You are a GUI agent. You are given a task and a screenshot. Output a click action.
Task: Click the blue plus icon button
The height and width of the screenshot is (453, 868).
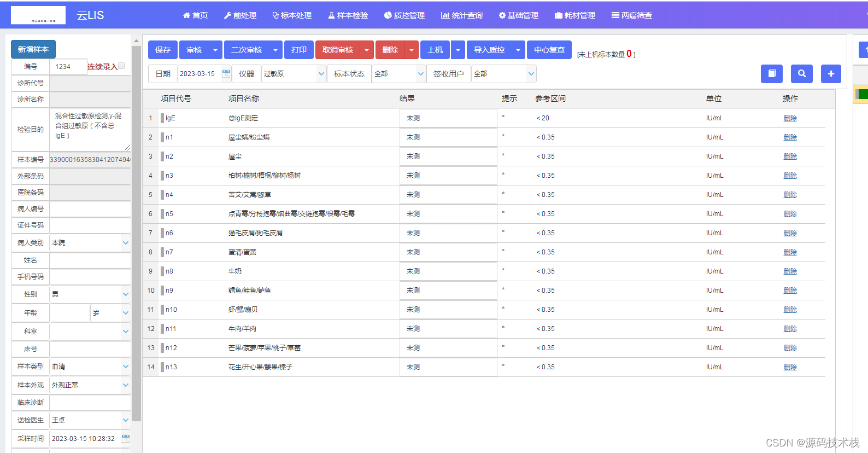click(831, 73)
